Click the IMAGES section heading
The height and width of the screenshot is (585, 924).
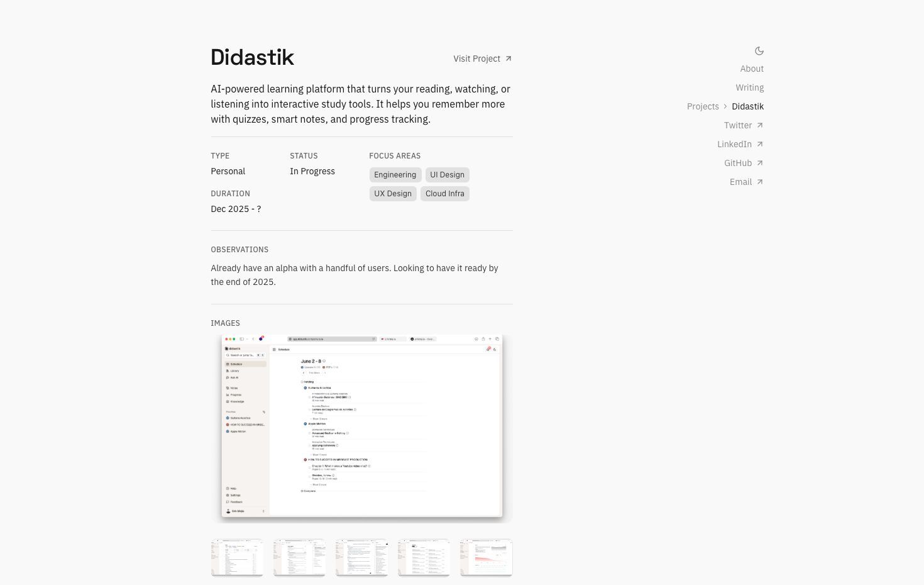(x=226, y=323)
